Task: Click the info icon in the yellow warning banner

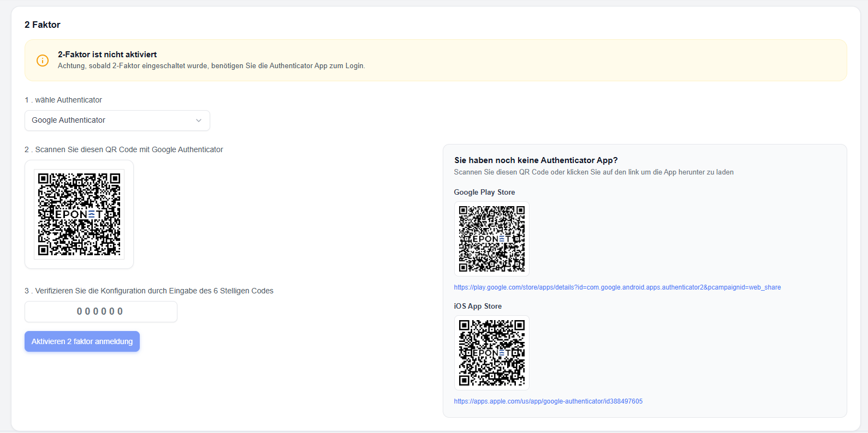Action: click(43, 61)
